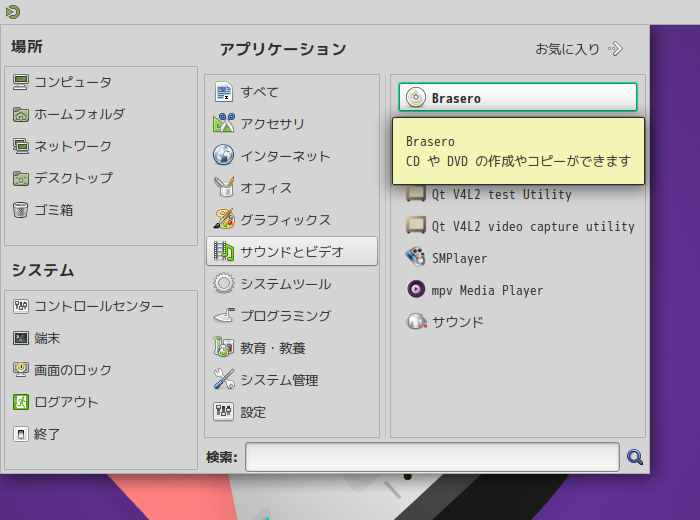Launch Qt V4L2 video capture utility label
700x520 pixels.
point(533,226)
